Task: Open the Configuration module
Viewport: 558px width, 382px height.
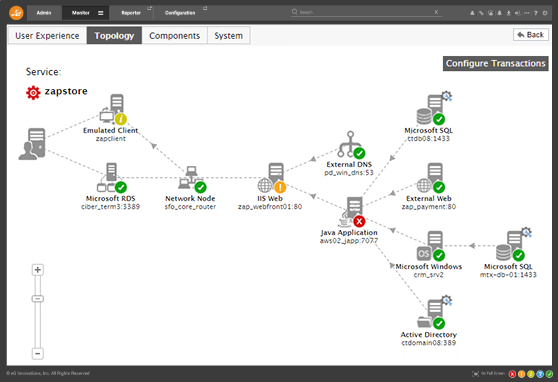Action: pos(180,13)
